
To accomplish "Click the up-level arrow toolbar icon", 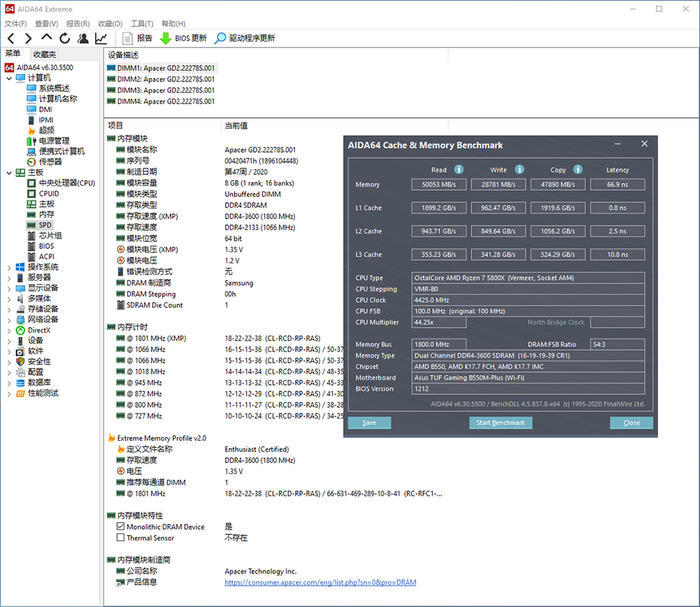I will (46, 37).
